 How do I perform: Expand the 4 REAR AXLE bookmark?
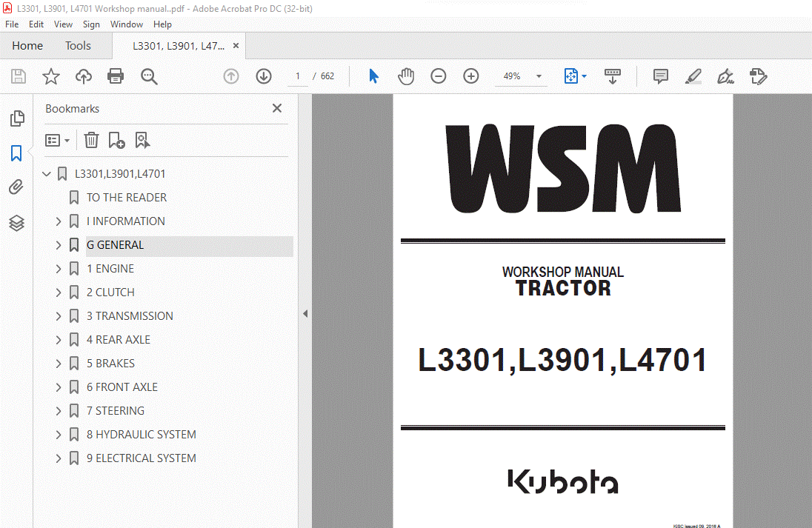[x=59, y=340]
